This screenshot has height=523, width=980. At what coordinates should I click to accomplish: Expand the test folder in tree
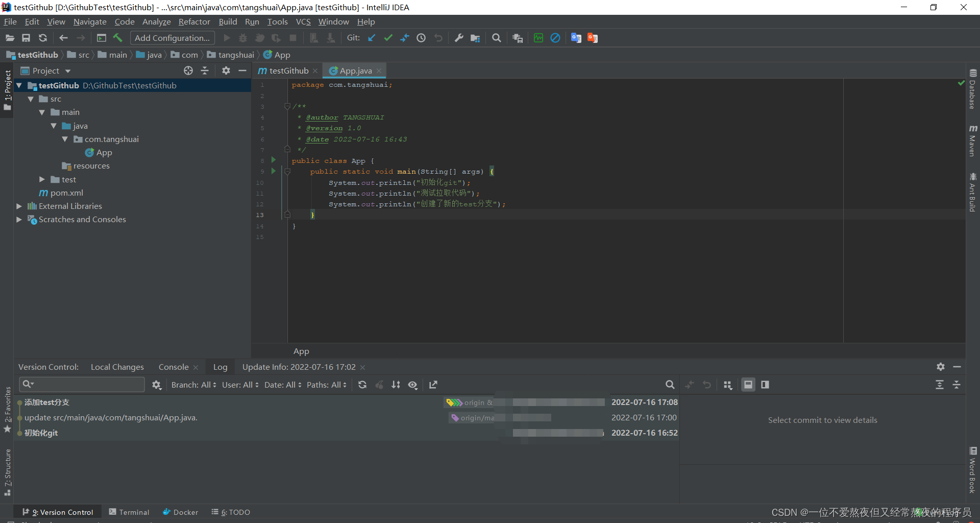coord(42,179)
